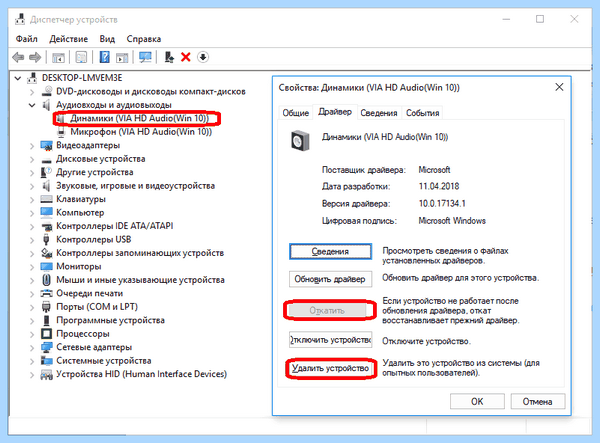Click the red X uninstall device icon

186,57
